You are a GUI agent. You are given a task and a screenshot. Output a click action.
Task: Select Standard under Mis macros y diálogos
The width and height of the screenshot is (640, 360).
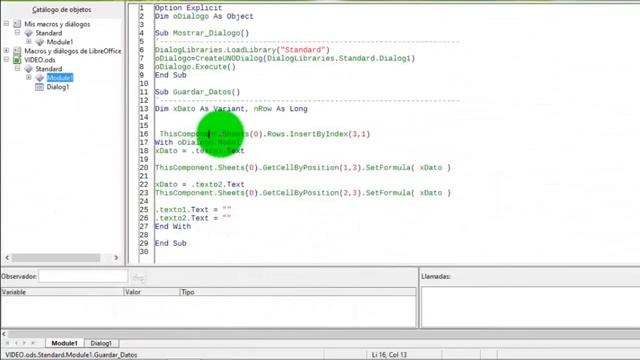click(x=49, y=33)
